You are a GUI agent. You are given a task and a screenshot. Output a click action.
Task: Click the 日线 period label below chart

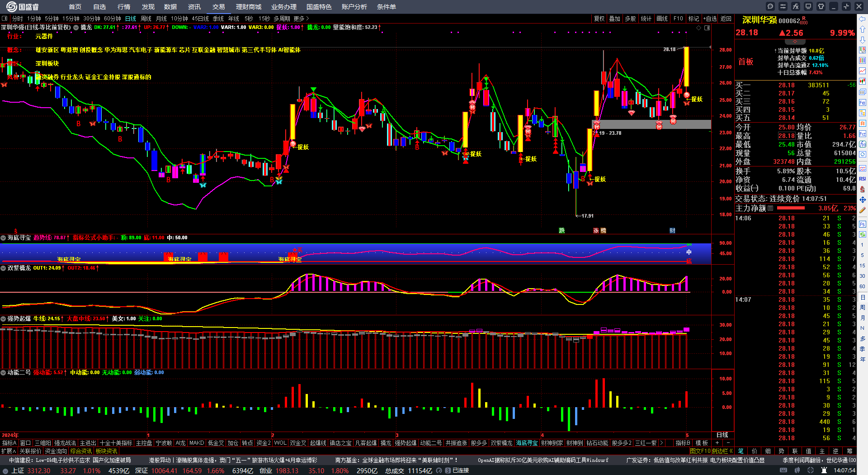coord(722,435)
